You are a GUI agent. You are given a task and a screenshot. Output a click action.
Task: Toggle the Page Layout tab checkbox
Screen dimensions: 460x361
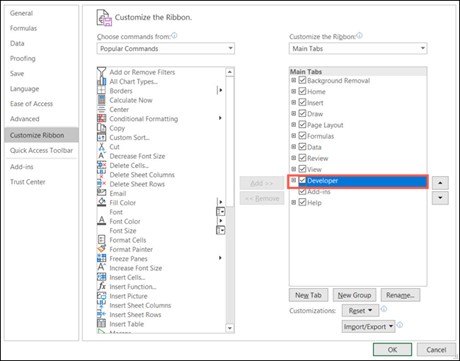point(302,124)
